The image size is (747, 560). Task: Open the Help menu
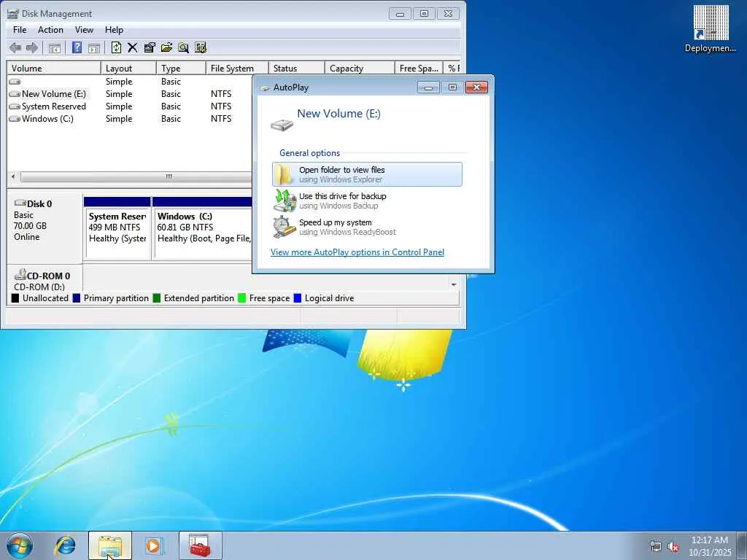coord(114,29)
